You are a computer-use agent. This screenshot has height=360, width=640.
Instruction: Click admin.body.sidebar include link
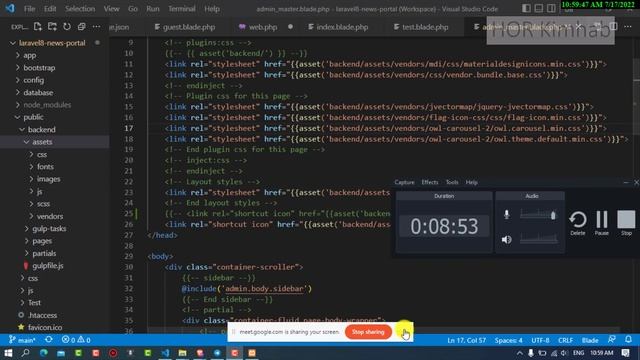(x=264, y=289)
